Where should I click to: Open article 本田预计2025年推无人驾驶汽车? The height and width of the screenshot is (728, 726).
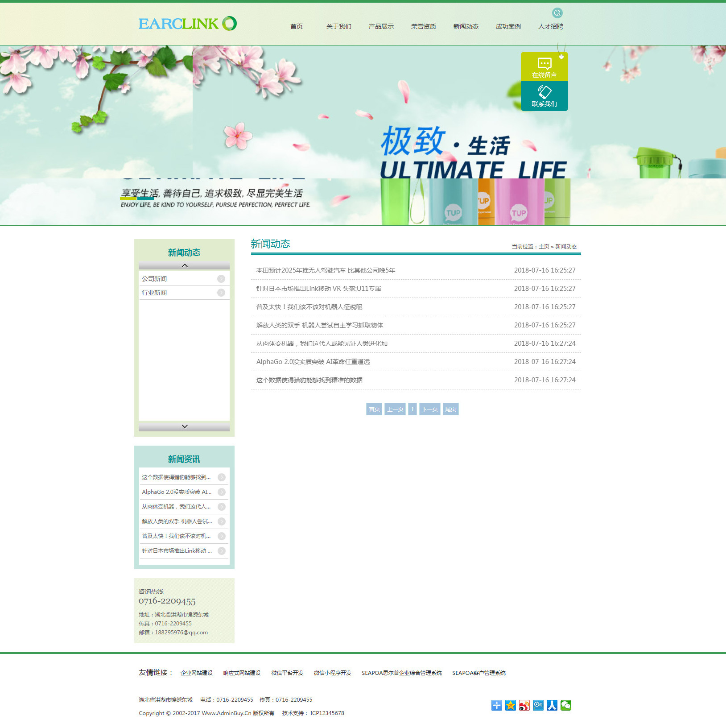tap(326, 270)
